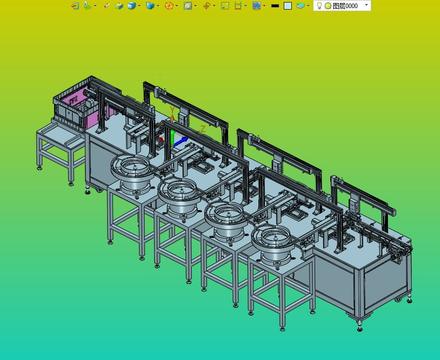440x360 pixels.
Task: Pick the light blue fill color swatch
Action: coord(288,6)
